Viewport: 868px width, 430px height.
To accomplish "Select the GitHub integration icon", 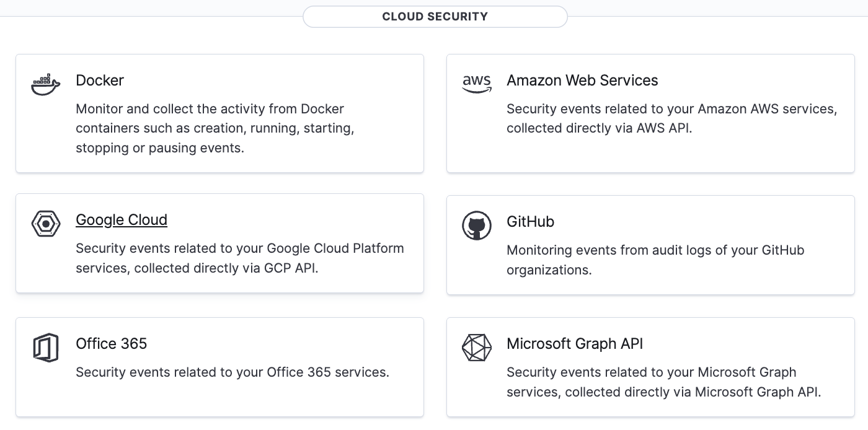I will pos(477,226).
